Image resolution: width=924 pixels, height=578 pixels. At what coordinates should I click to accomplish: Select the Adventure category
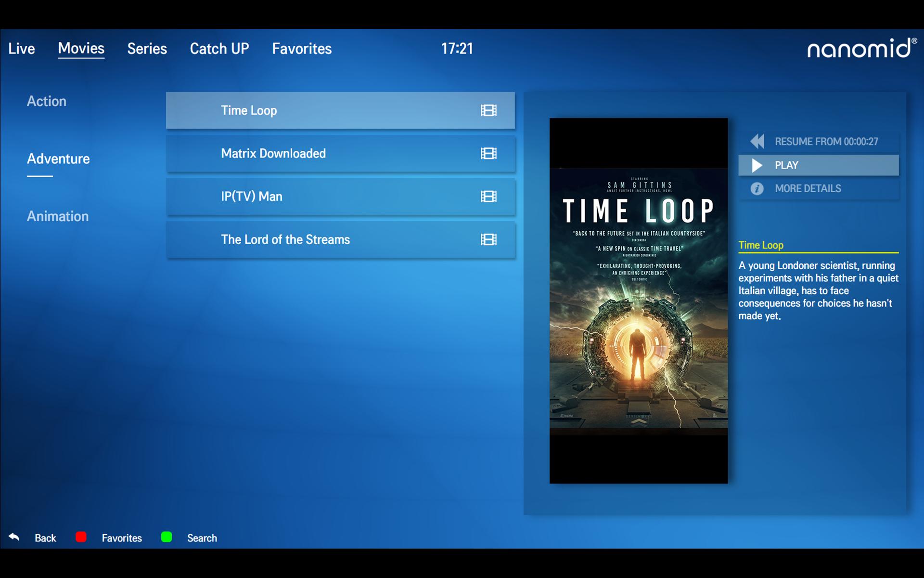[58, 159]
